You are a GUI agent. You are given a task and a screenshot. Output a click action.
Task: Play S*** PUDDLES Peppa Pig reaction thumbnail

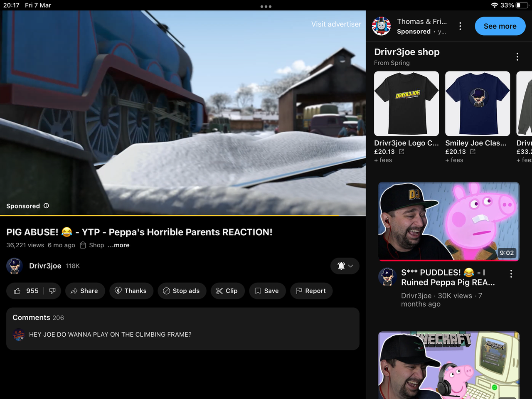point(449,222)
